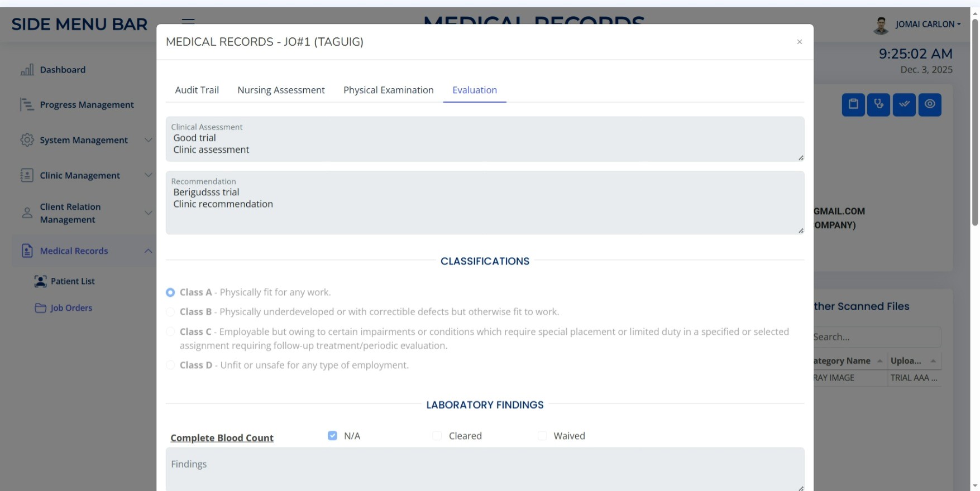Click the stethoscope icon button

(x=878, y=104)
